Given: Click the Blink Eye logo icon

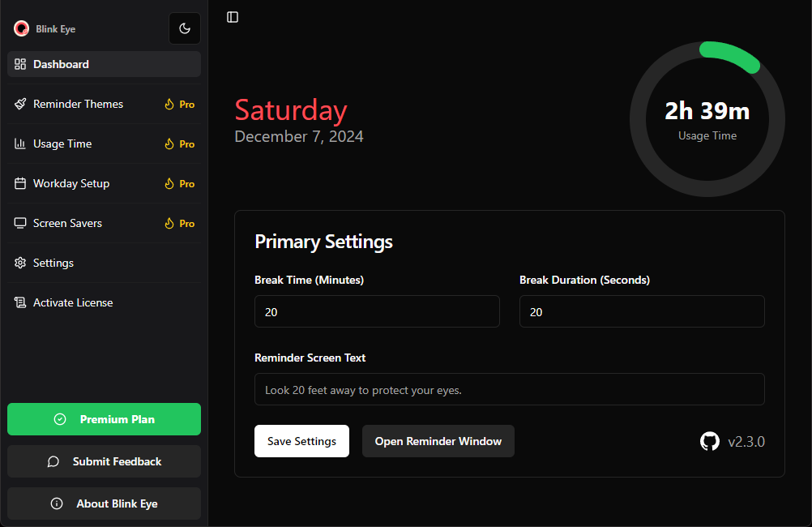Looking at the screenshot, I should tap(21, 28).
